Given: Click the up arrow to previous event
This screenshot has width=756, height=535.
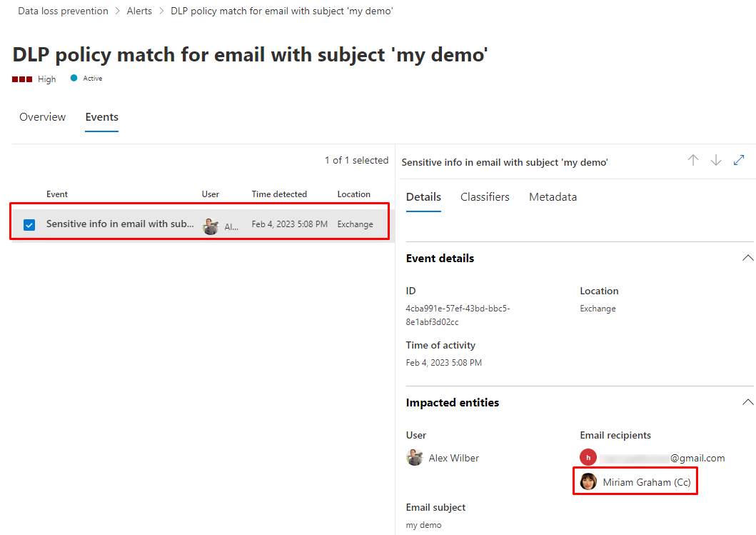Looking at the screenshot, I should tap(693, 161).
